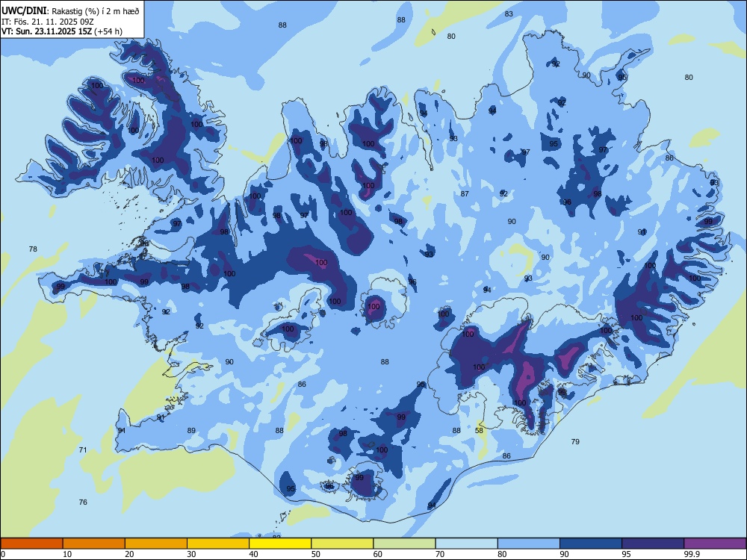
Task: Click the '99.9' tick label on the scale
Action: 692,554
